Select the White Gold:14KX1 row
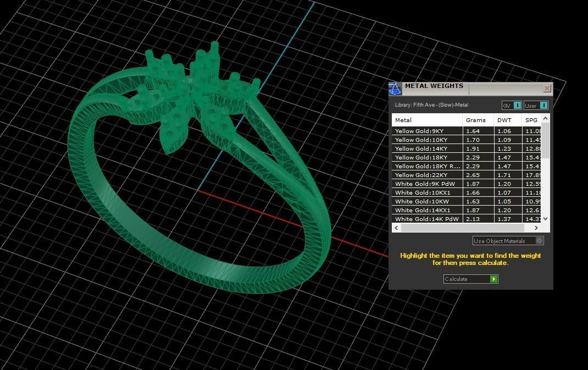This screenshot has width=588, height=370. [x=467, y=210]
